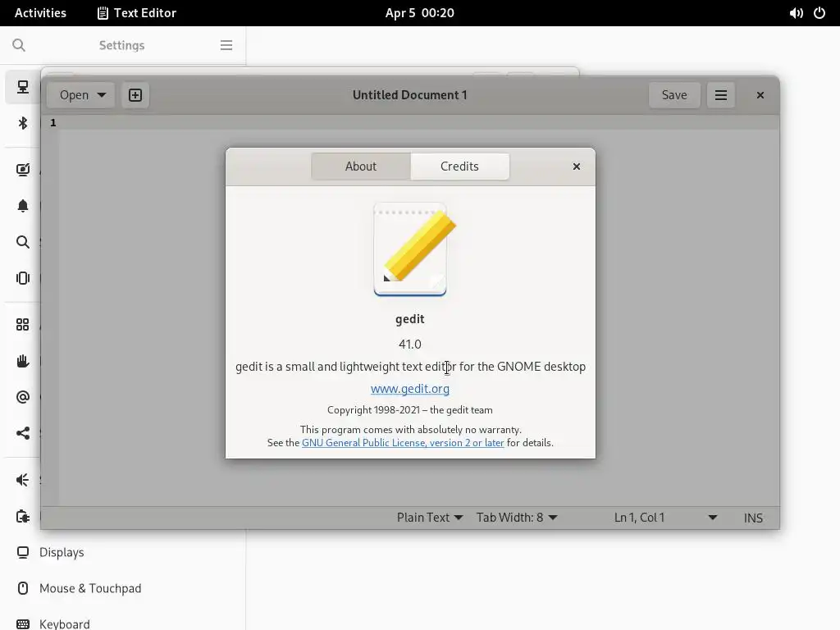
Task: Open the gedit hamburger menu
Action: (720, 95)
